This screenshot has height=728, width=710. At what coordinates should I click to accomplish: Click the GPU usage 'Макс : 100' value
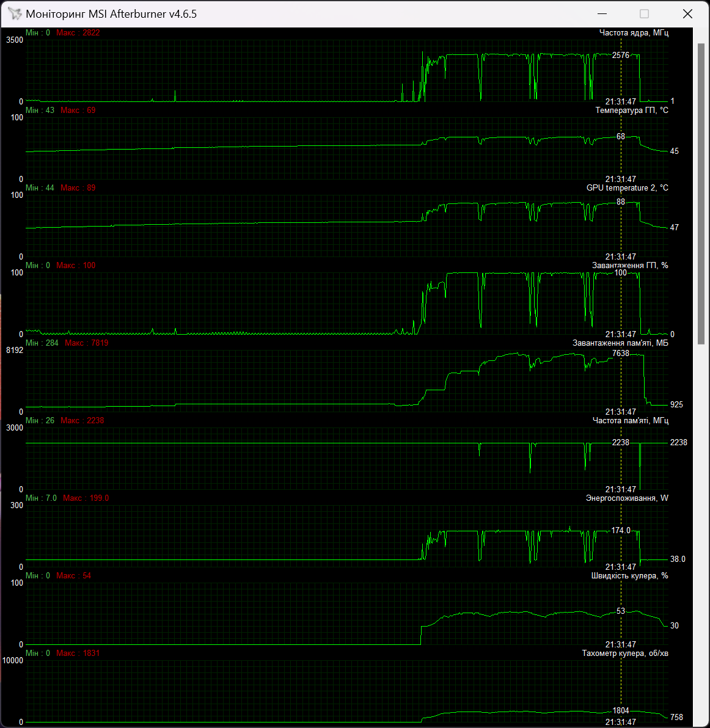tap(76, 266)
